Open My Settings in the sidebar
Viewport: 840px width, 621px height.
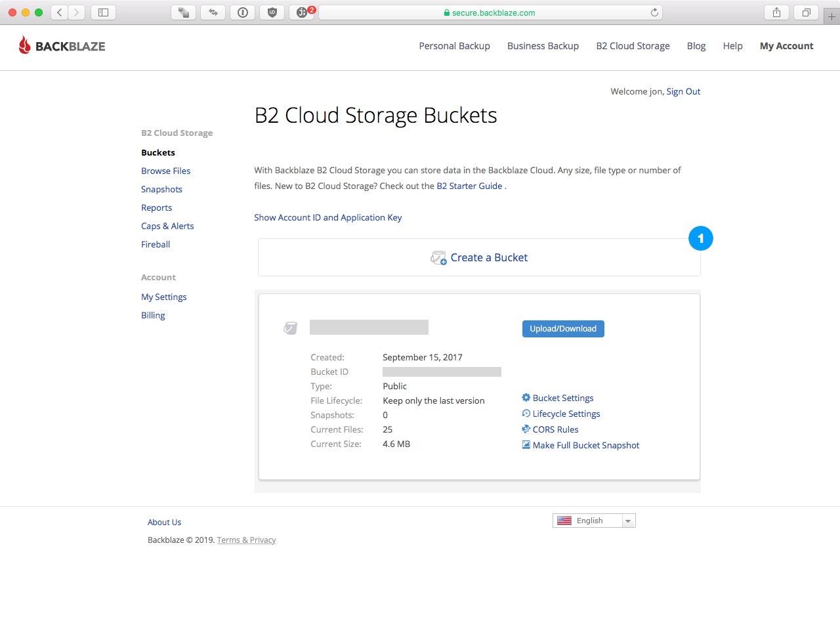coord(164,297)
